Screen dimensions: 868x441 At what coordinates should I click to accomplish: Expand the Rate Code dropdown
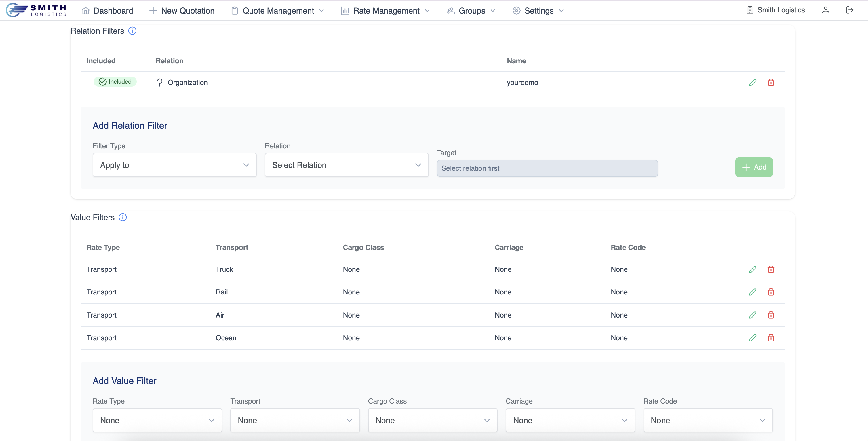tap(708, 421)
